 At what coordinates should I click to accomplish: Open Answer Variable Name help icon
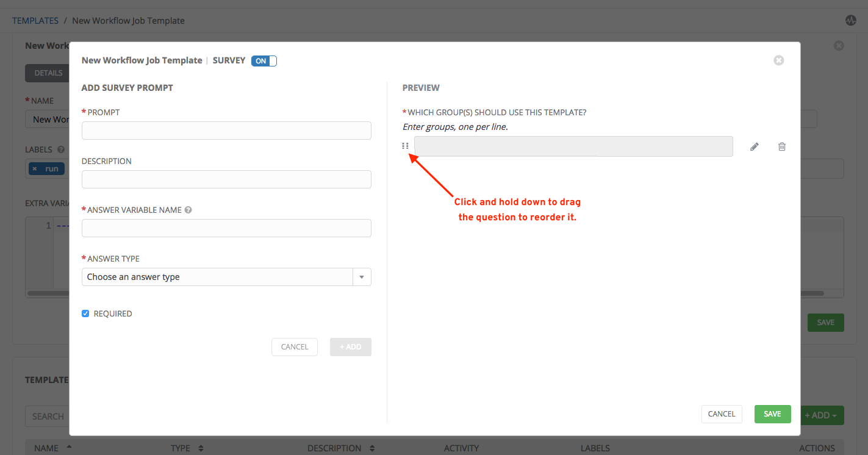pos(188,210)
